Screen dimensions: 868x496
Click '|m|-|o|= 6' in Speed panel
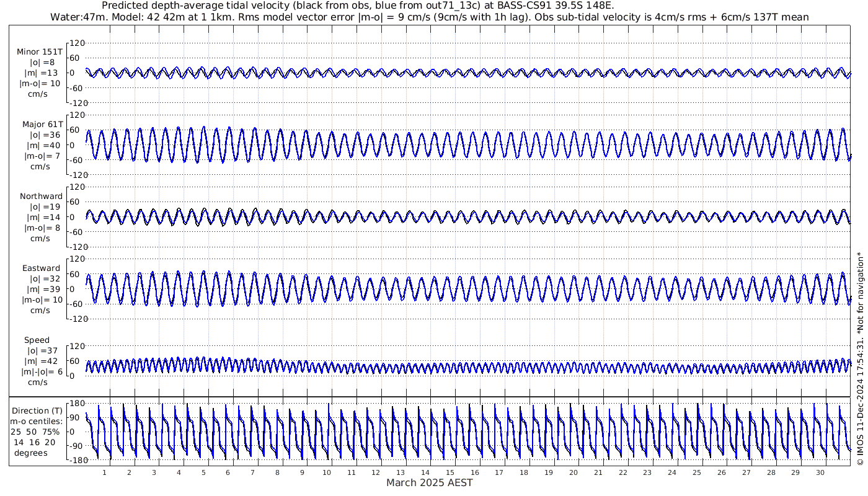click(41, 372)
